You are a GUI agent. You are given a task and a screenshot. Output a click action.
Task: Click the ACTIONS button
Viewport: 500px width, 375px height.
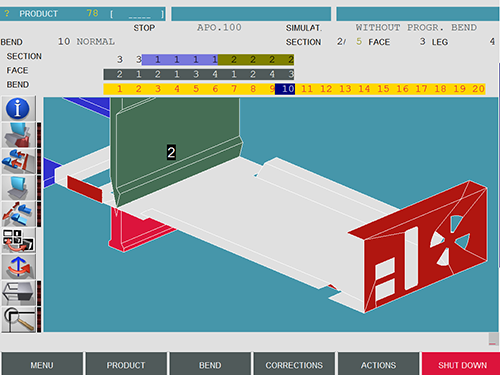click(x=378, y=364)
